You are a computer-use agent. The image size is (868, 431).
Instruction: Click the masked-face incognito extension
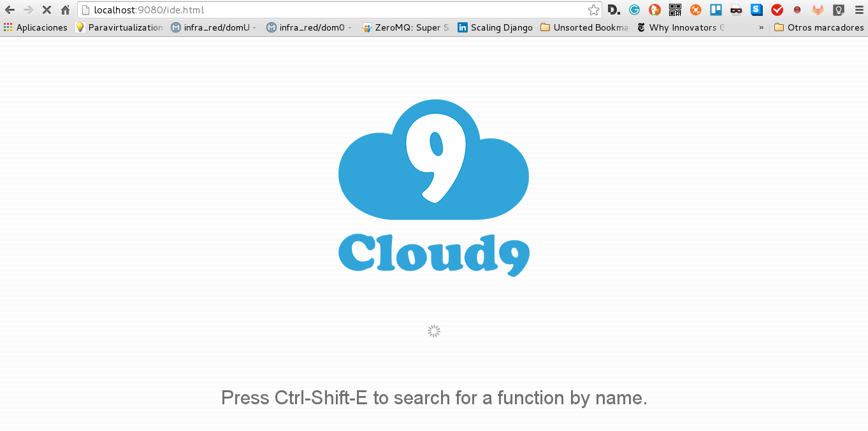[736, 10]
